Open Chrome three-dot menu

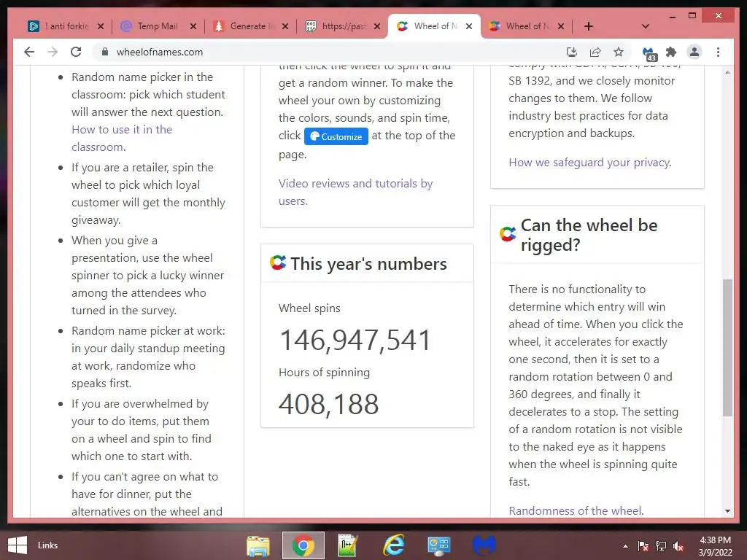tap(718, 52)
